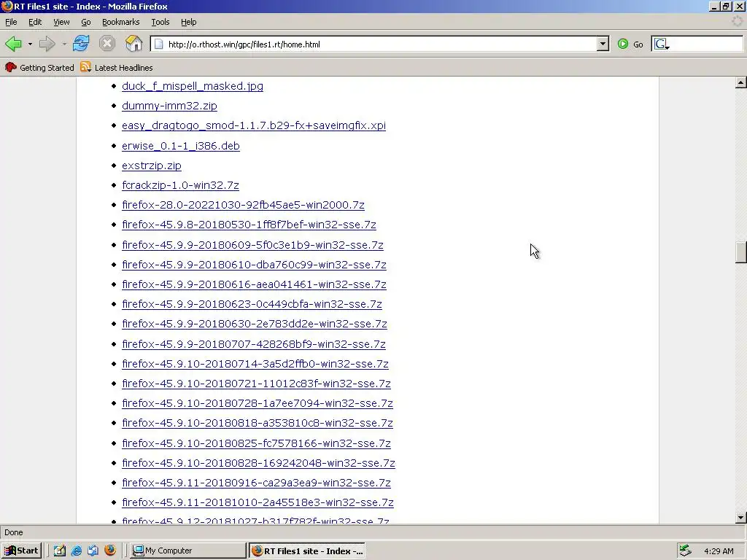This screenshot has width=747, height=560.
Task: Open easy_dragtogo_smod xpi link
Action: pyautogui.click(x=254, y=125)
